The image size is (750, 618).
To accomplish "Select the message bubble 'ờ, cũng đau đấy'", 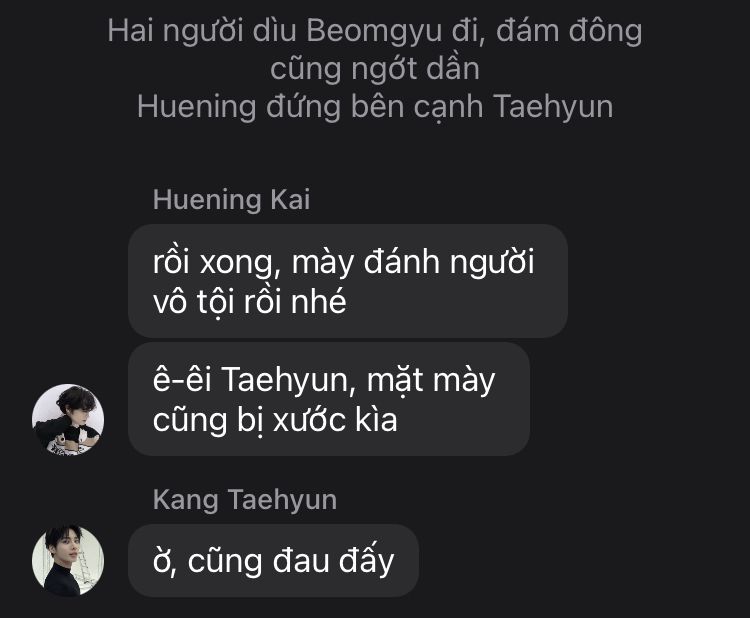I will tap(273, 561).
